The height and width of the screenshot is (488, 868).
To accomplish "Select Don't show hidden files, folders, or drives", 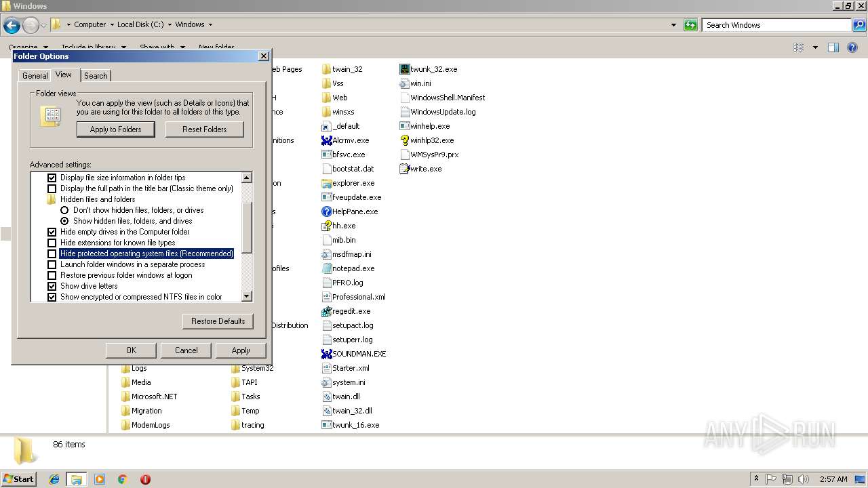I will (64, 210).
